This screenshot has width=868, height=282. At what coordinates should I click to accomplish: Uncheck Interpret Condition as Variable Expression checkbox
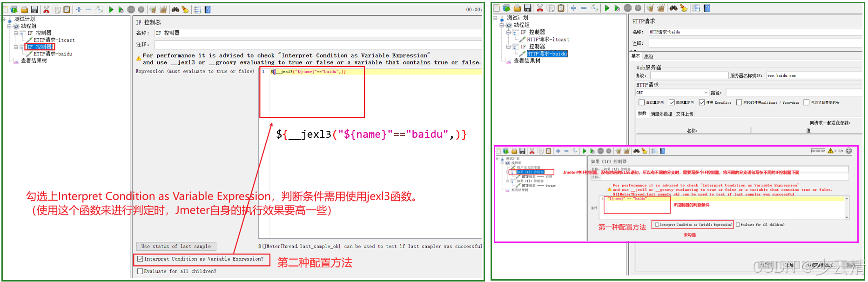pos(140,259)
